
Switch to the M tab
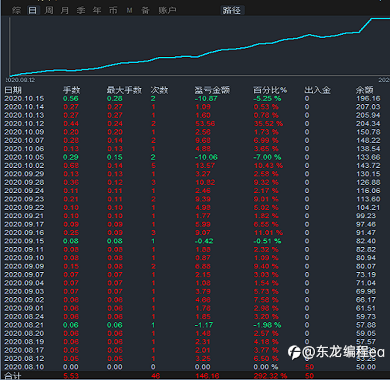(x=129, y=11)
